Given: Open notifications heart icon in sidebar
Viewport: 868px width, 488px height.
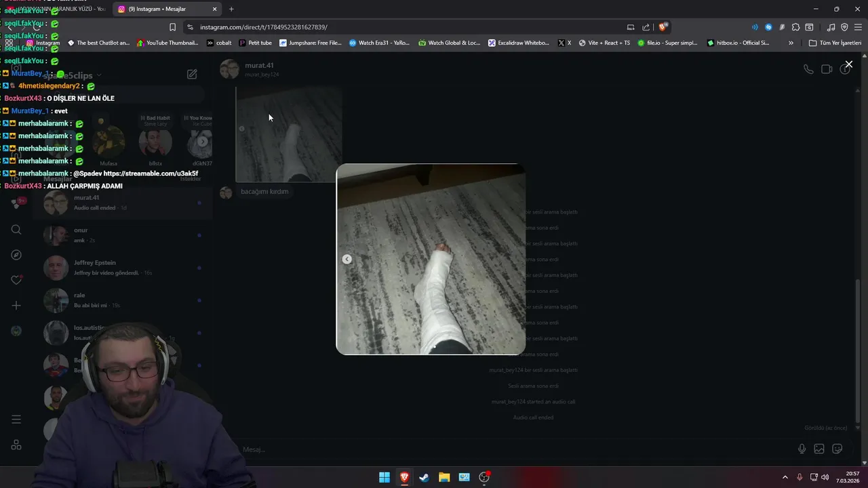Looking at the screenshot, I should [x=16, y=280].
